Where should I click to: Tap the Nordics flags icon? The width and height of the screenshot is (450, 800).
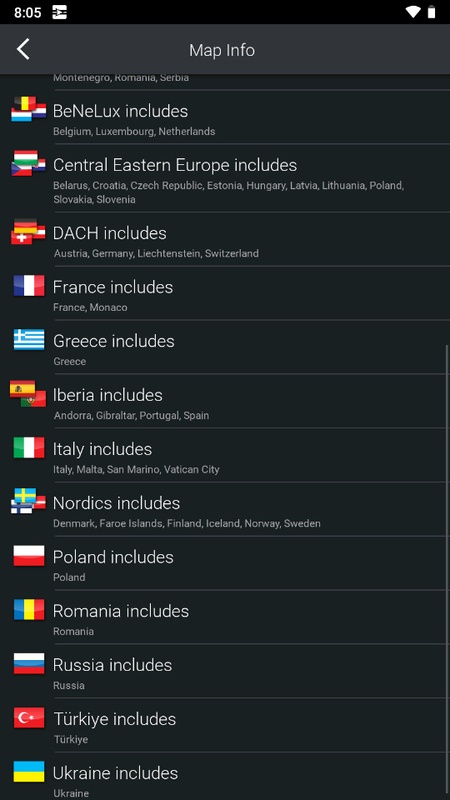pos(29,502)
